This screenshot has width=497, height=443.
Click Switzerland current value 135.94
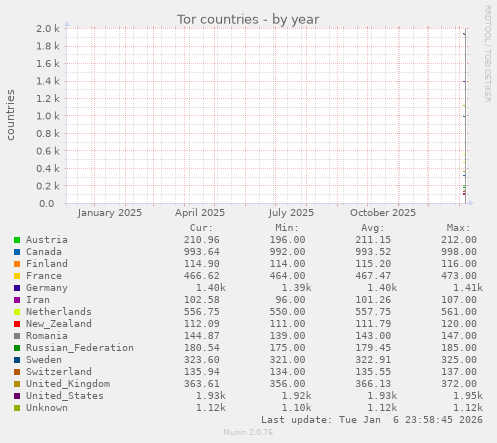[202, 372]
